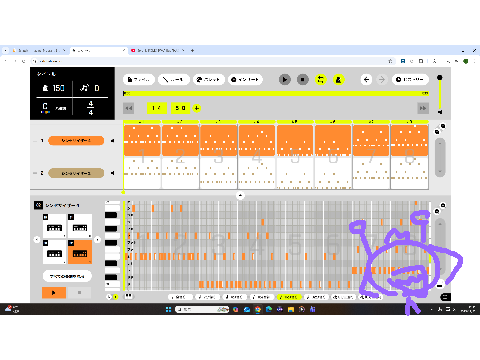Jump forward with the fast-forward button

pos(423,108)
